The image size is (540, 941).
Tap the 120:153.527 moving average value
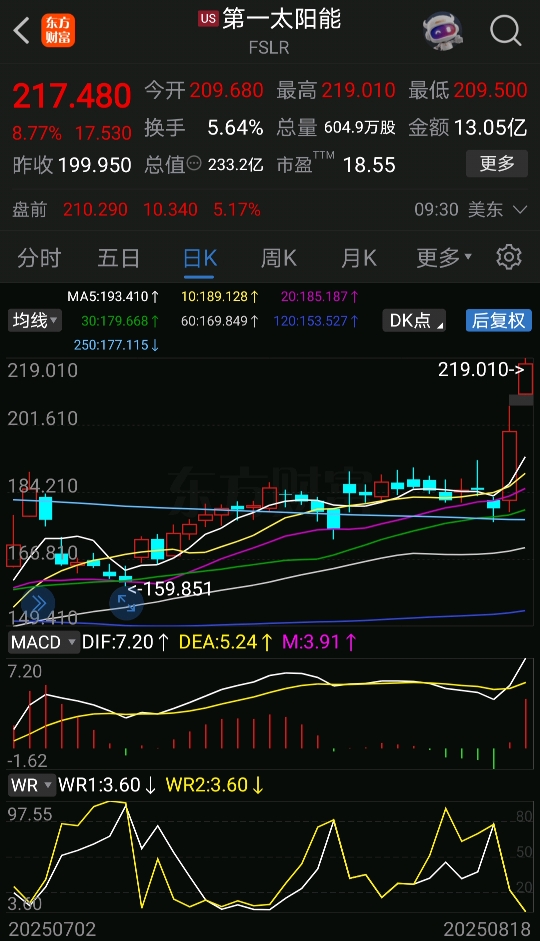[316, 321]
